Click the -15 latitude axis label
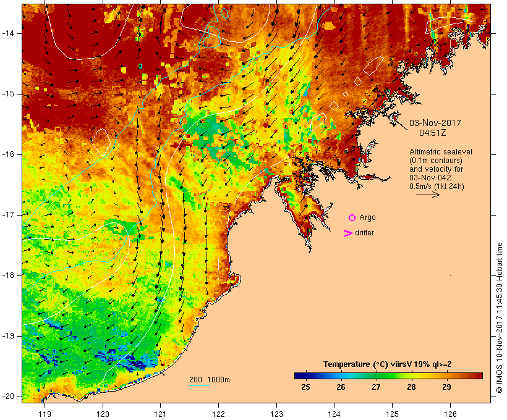 (x=8, y=94)
